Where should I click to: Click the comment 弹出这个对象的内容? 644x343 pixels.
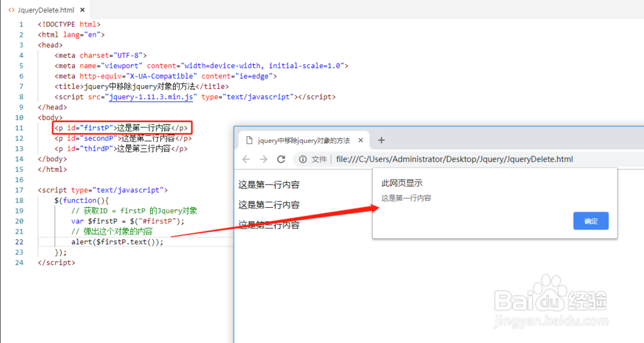click(111, 232)
